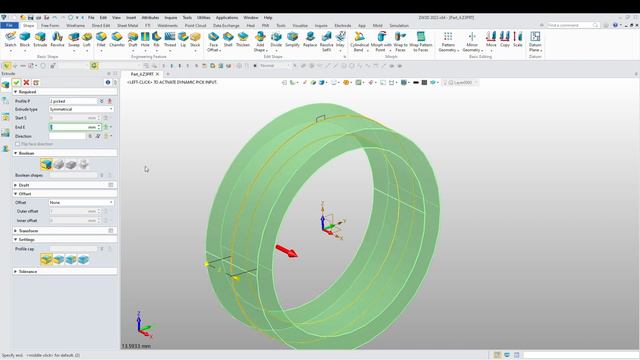
Task: Confirm extrude with green checkmark
Action: [x=16, y=82]
